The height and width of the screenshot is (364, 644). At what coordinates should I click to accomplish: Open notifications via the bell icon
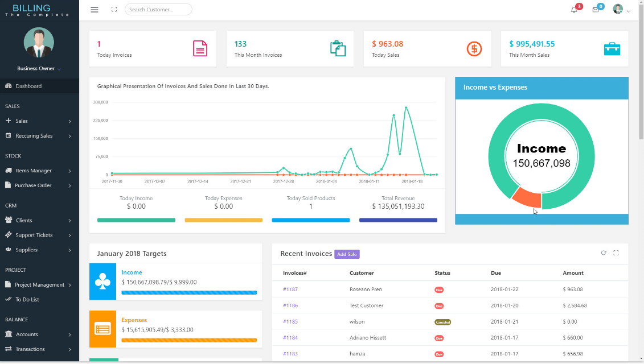(575, 10)
